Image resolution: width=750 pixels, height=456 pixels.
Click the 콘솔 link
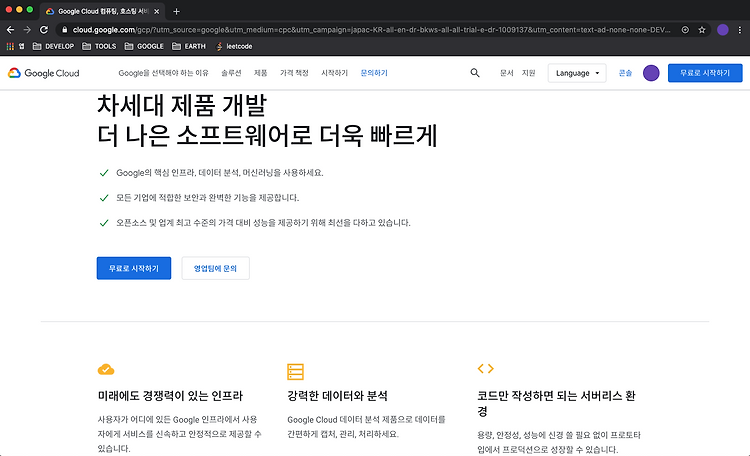tap(625, 73)
